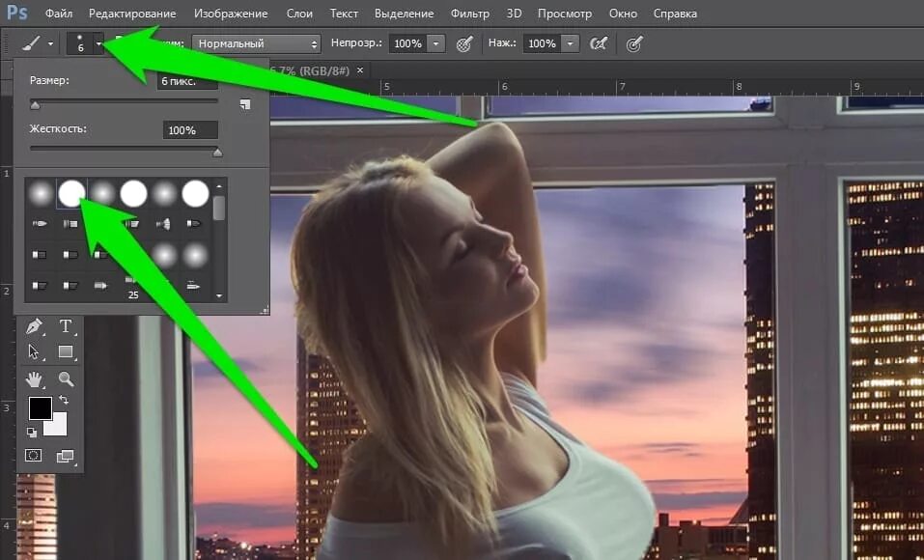Open the opacity slider dropdown arrow
This screenshot has height=560, width=924.
(x=436, y=43)
